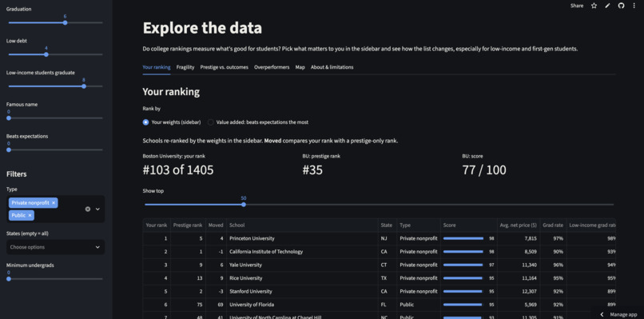Click the #35 prestige rank metric
The image size is (644, 319).
click(312, 169)
